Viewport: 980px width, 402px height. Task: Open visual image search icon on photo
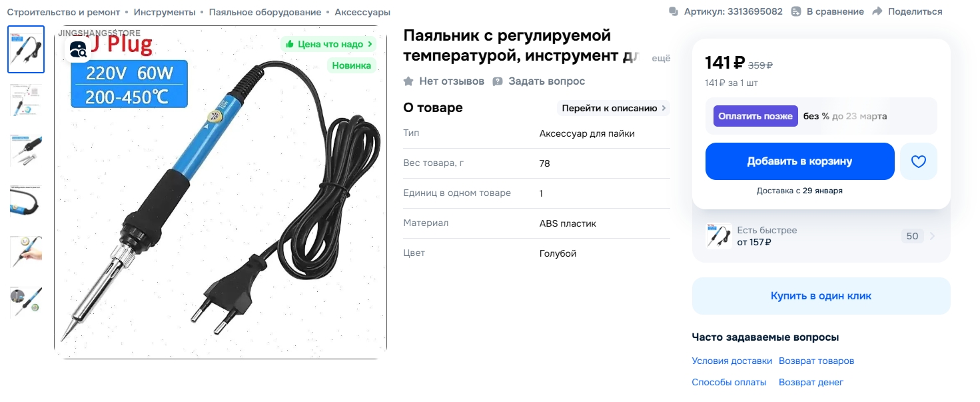(78, 49)
